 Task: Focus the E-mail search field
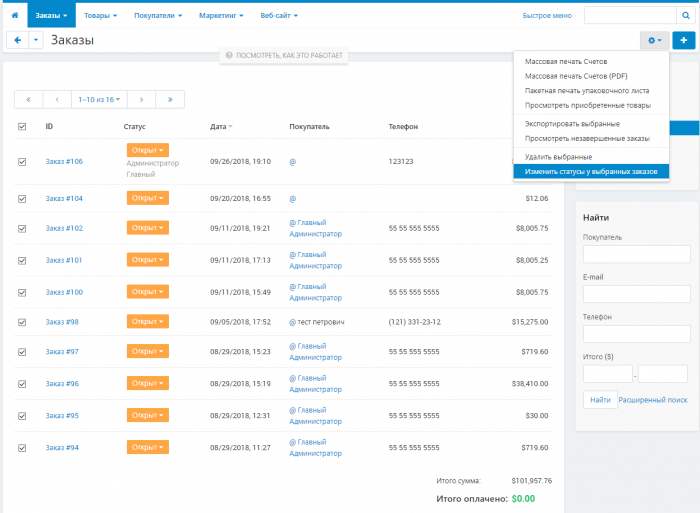point(637,294)
